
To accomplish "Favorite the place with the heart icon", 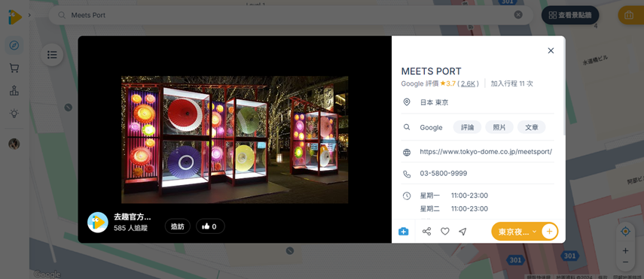I will [445, 232].
